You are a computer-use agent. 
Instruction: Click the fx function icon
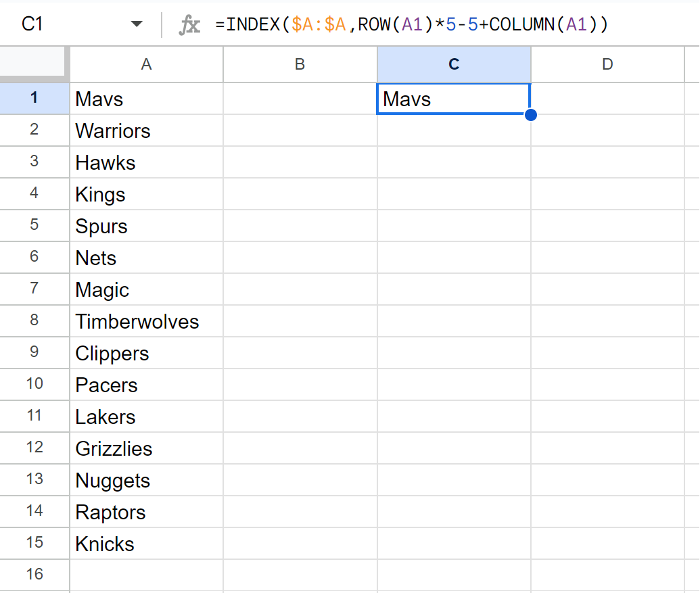[189, 24]
